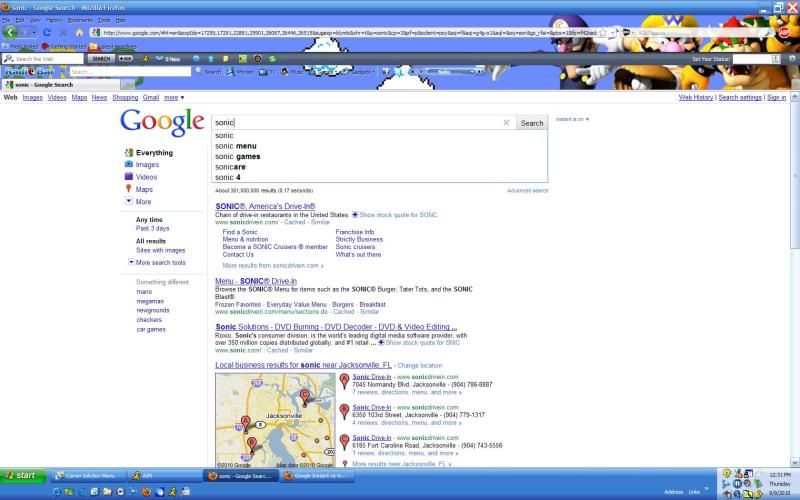Open the Bookmarks menu
This screenshot has width=800, height=500.
(x=80, y=20)
